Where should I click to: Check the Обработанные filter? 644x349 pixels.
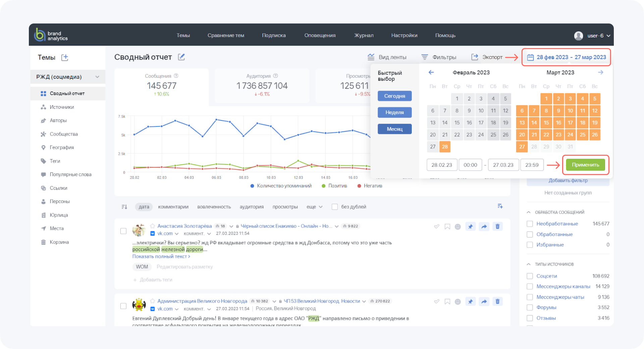pos(530,234)
